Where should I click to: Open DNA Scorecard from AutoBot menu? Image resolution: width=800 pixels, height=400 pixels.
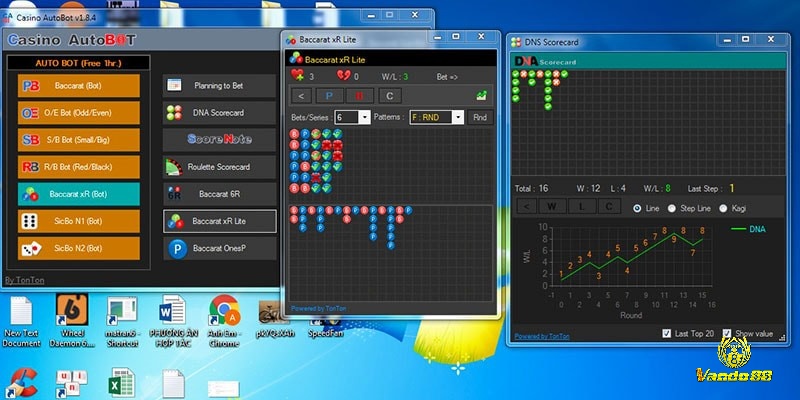(219, 113)
